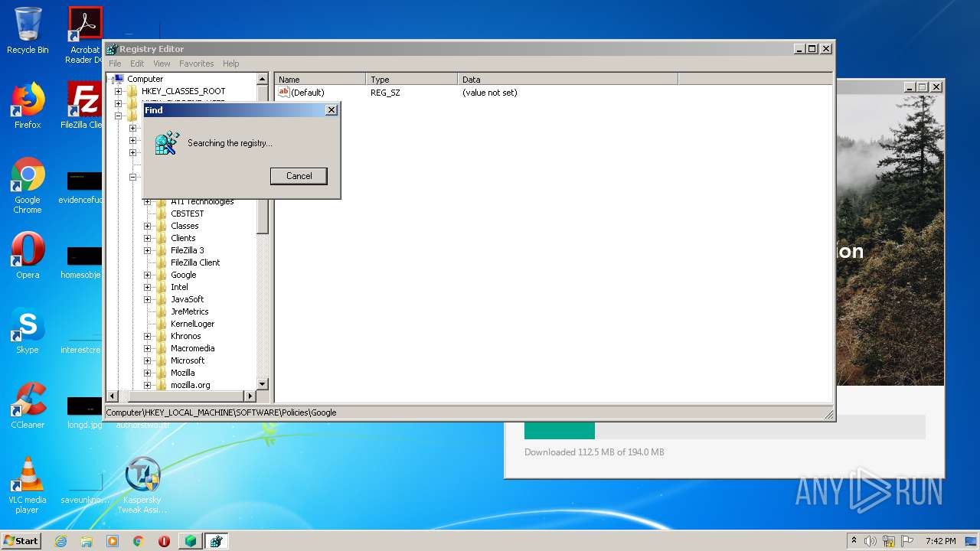Click the download progress bar in installer window
980x551 pixels.
(x=724, y=427)
